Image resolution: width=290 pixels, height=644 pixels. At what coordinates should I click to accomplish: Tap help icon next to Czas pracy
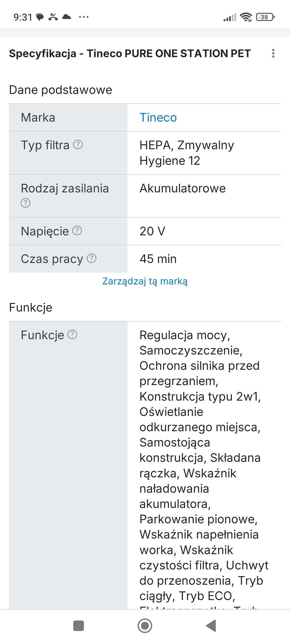(92, 258)
